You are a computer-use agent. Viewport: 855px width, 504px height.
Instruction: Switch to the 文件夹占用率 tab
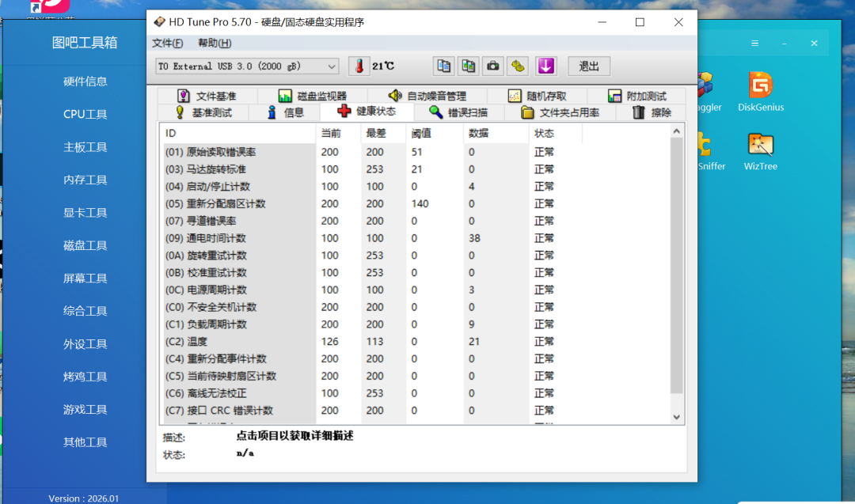560,113
